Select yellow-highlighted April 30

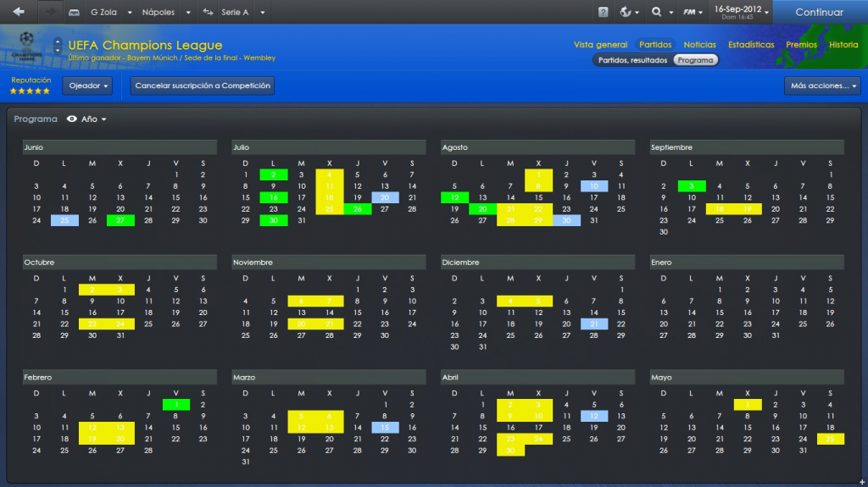click(510, 451)
